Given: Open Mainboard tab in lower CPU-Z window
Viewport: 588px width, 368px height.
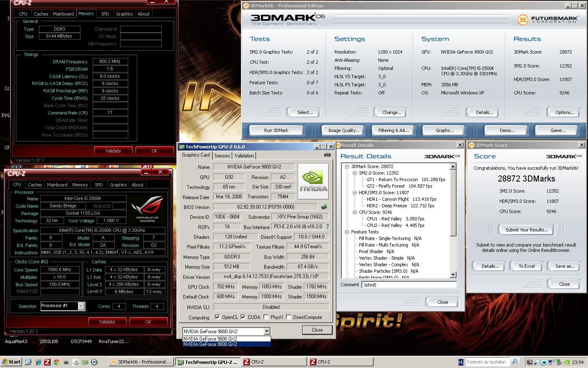Looking at the screenshot, I should 57,185.
